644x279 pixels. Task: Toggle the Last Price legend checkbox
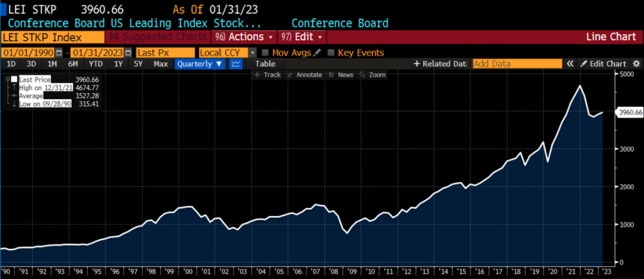click(x=14, y=80)
